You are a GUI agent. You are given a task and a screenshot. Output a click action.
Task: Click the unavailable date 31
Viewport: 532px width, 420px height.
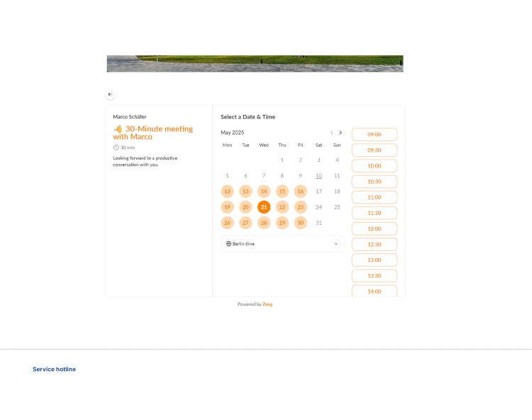pos(319,223)
